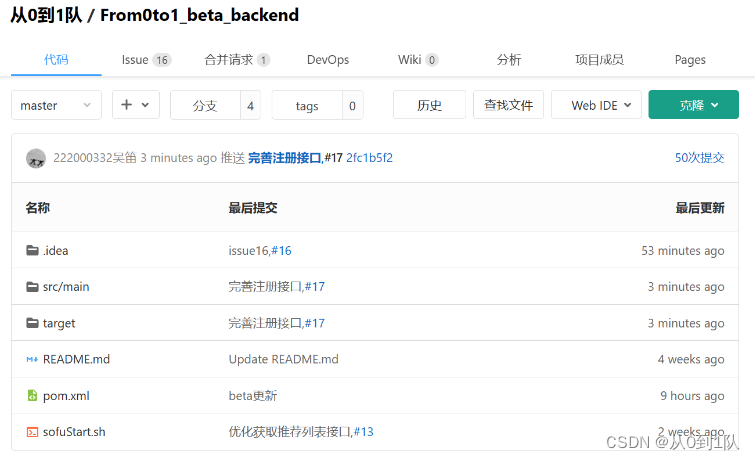Screen dimensions: 755x460
Task: Click the beta更新 commit message
Action: (253, 395)
